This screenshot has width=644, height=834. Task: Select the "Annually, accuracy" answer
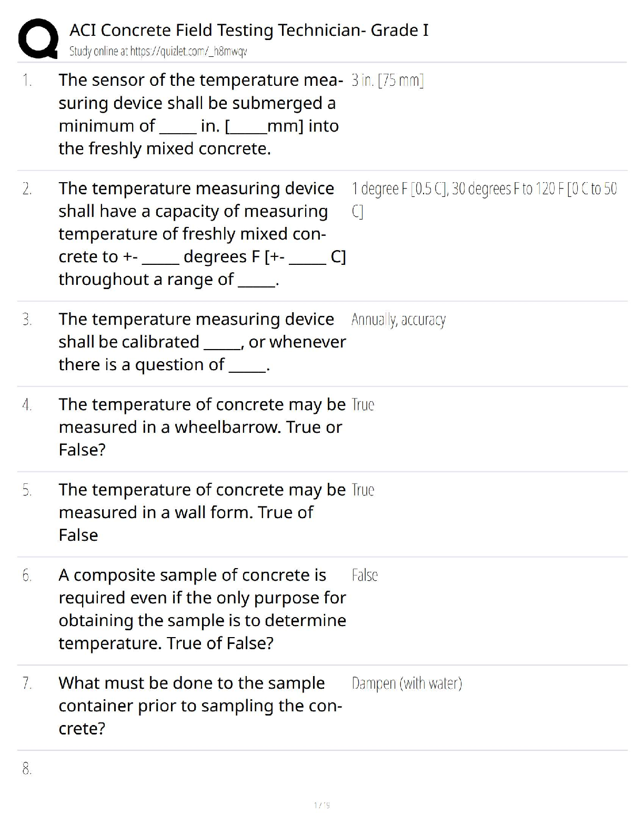[398, 320]
